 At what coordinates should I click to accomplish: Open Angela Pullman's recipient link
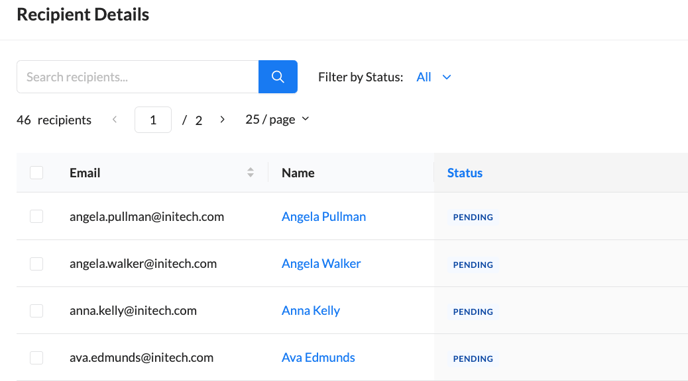pyautogui.click(x=324, y=216)
